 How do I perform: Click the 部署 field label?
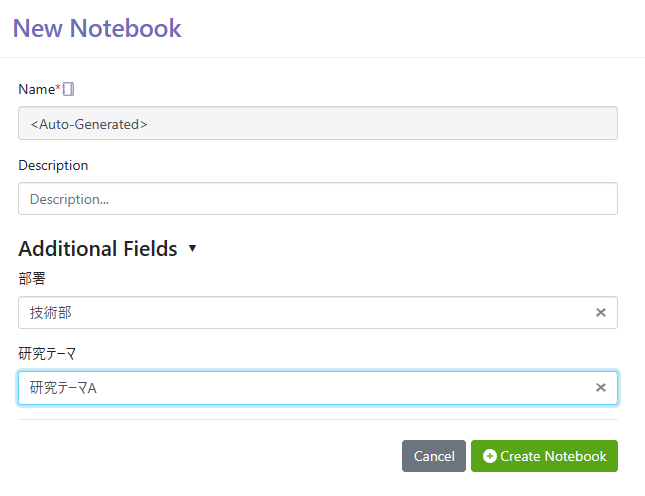point(32,278)
